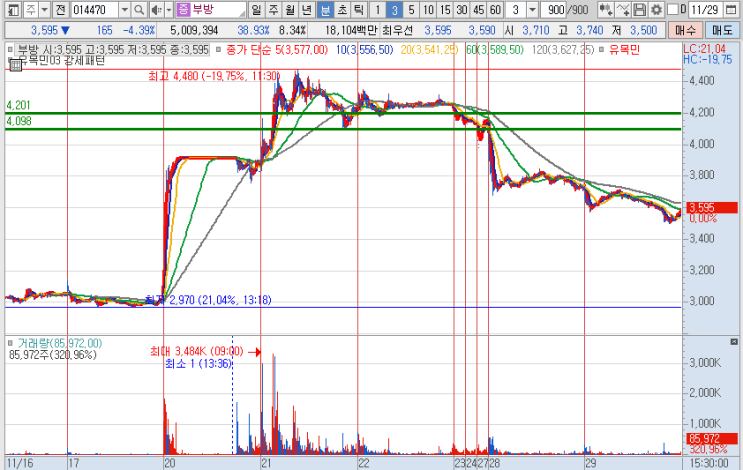743x470 pixels.
Task: Close the volume pane with x icon
Action: click(x=734, y=342)
